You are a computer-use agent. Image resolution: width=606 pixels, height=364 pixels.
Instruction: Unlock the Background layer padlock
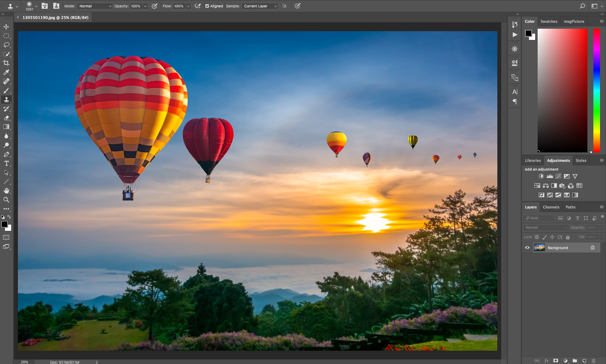coord(593,247)
